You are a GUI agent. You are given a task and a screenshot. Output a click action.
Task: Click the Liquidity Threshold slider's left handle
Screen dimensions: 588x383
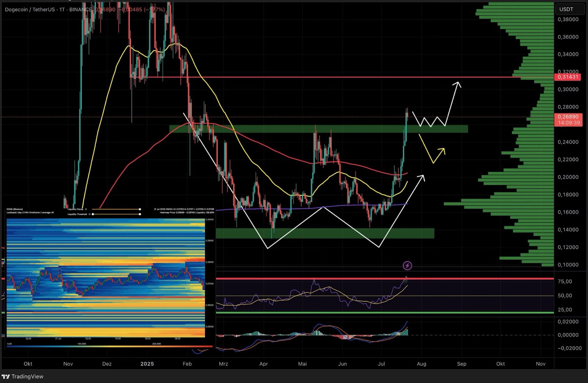pos(93,214)
